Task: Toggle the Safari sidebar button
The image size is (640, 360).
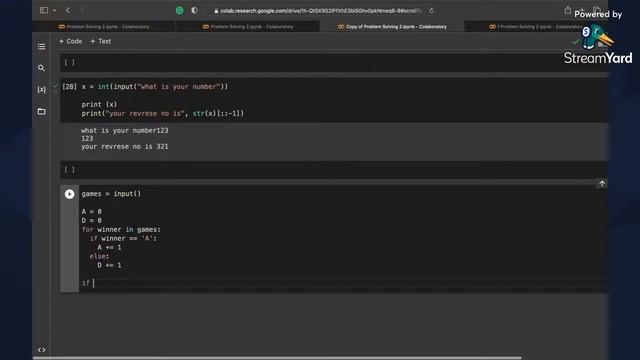Action: (x=44, y=10)
